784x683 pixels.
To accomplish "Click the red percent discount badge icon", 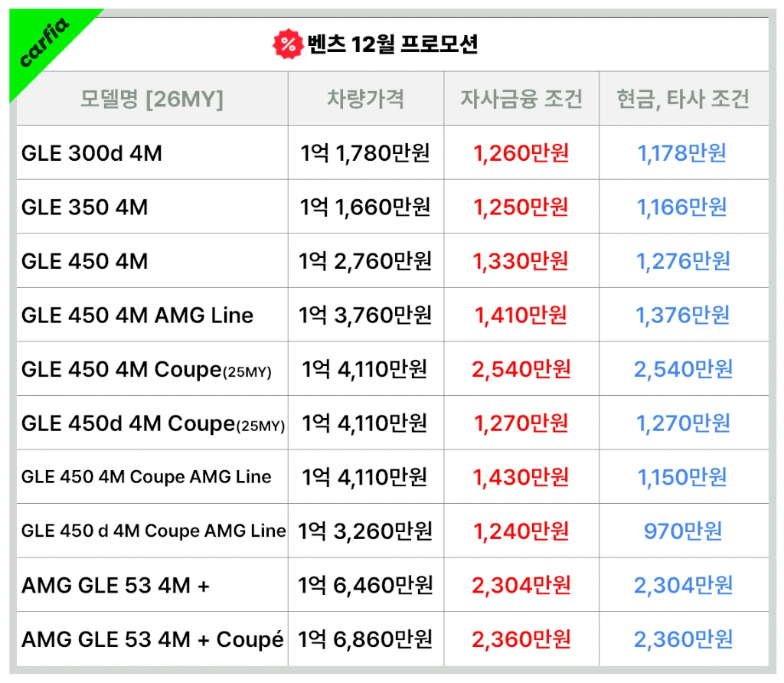I will pyautogui.click(x=288, y=44).
